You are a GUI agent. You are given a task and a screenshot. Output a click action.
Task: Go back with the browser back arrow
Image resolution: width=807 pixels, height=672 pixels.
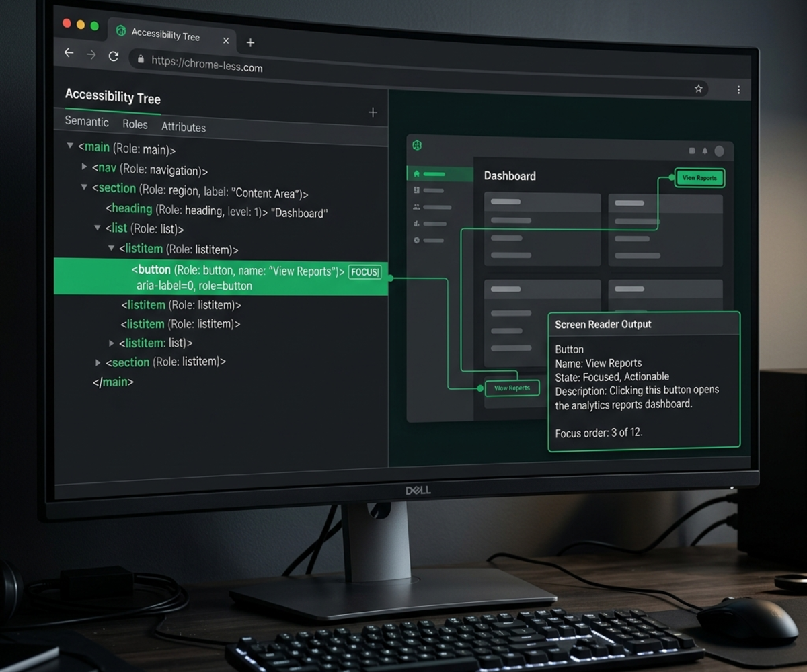click(x=69, y=52)
